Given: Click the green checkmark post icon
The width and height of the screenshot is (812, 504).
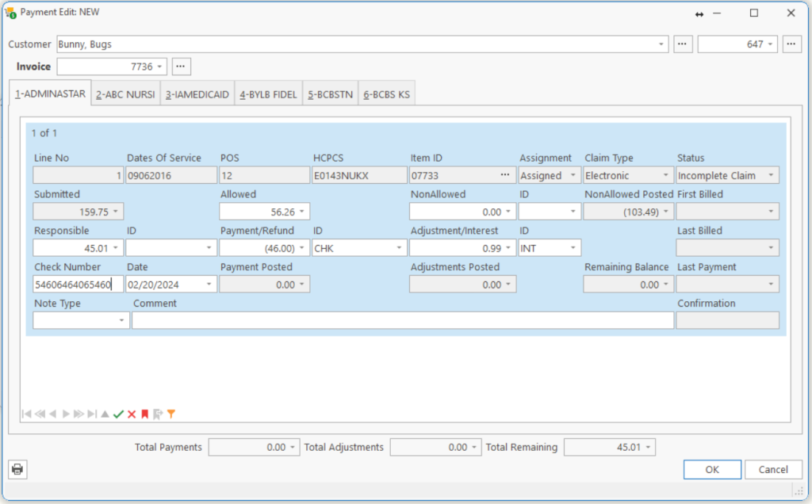Looking at the screenshot, I should pyautogui.click(x=118, y=414).
